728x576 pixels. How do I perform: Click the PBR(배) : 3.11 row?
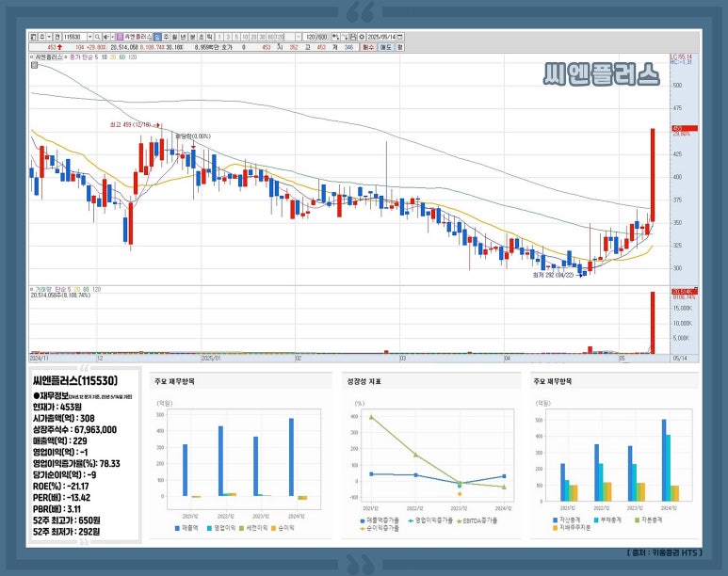click(x=57, y=509)
